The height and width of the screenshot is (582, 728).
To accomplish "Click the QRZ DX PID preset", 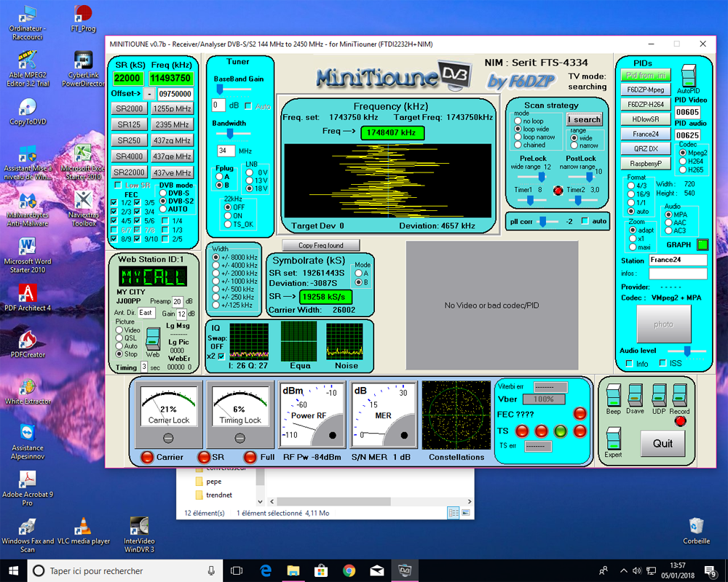I will 646,148.
